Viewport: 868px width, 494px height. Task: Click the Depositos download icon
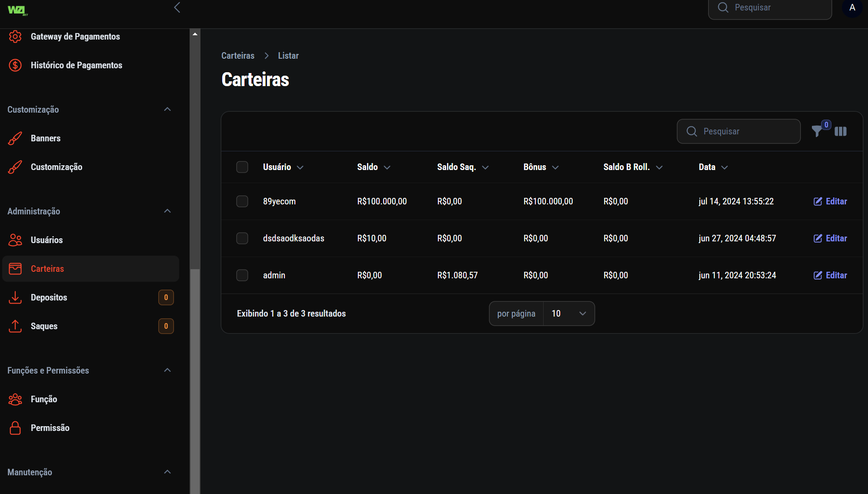[15, 297]
